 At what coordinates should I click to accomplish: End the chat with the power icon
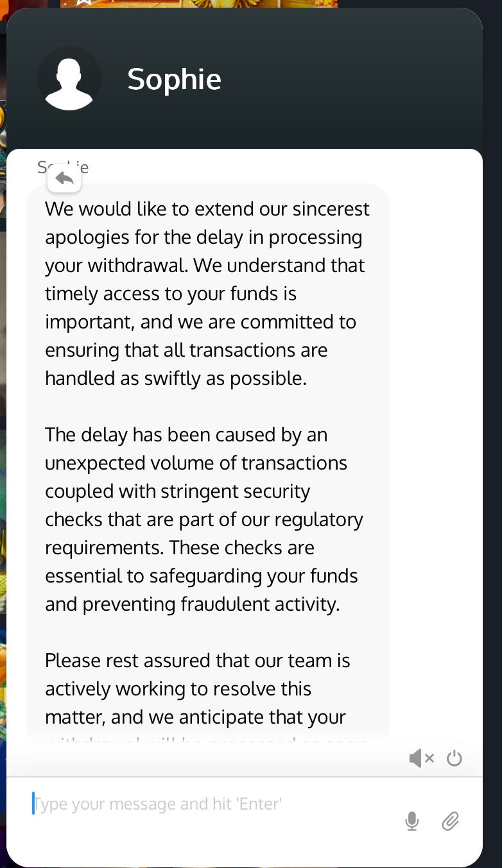(454, 758)
